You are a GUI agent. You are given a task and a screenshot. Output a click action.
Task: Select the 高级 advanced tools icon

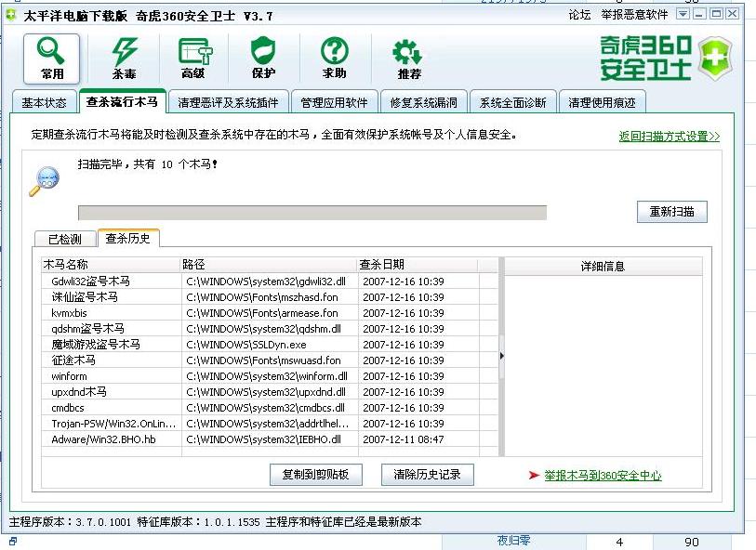(193, 58)
